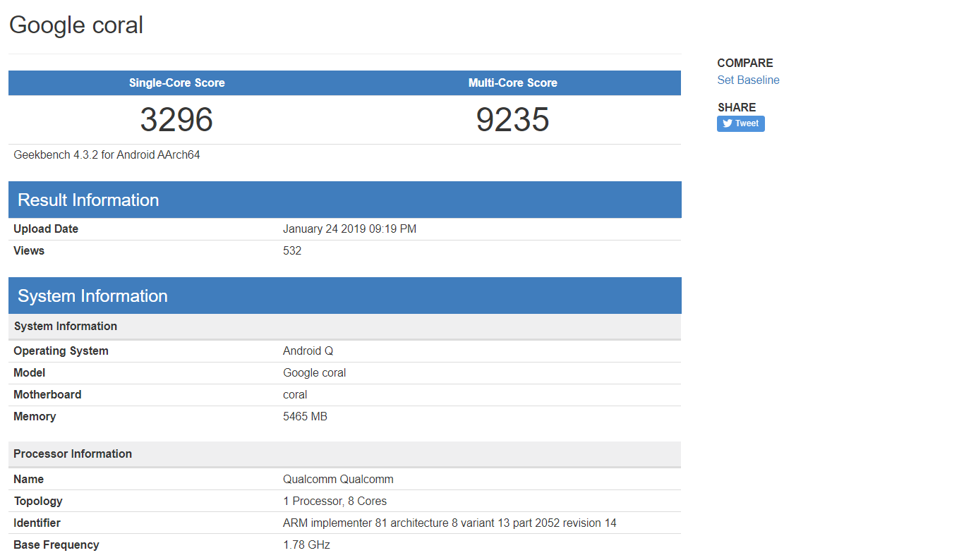Click the Multi-Core Score column header
The image size is (971, 560).
click(x=512, y=83)
